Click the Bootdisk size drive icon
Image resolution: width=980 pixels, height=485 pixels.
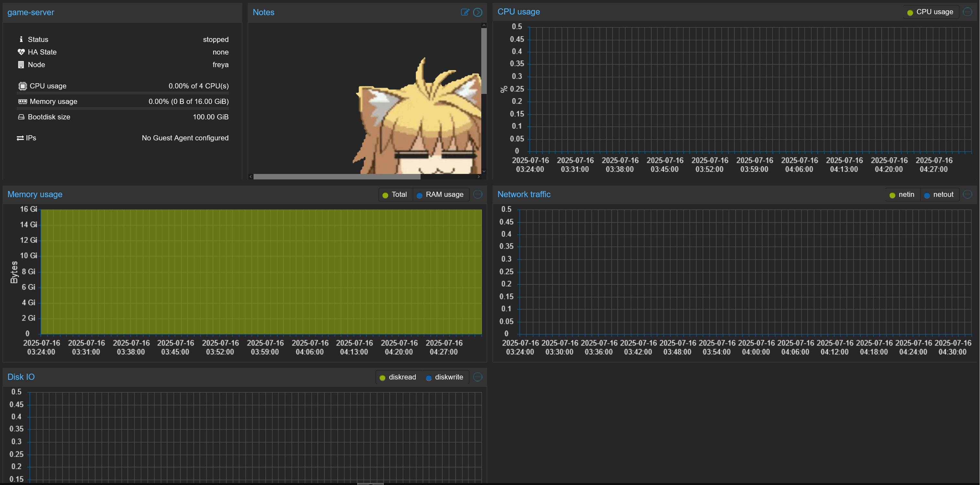pyautogui.click(x=21, y=117)
